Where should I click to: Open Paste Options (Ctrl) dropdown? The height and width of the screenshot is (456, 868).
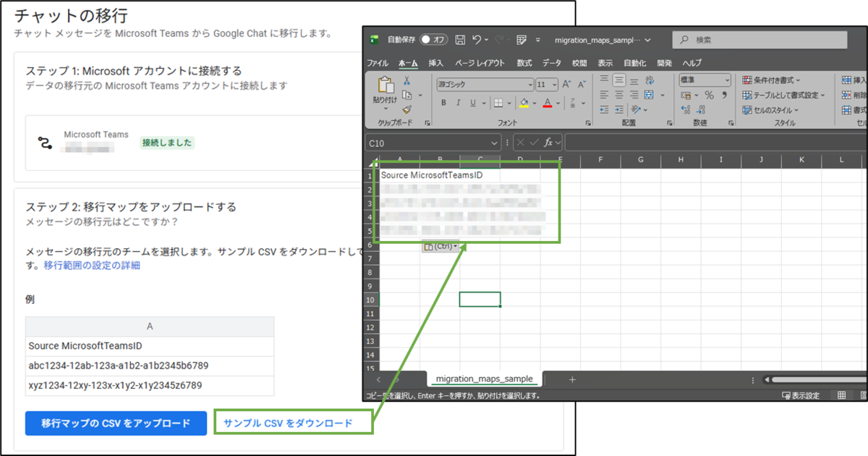440,246
